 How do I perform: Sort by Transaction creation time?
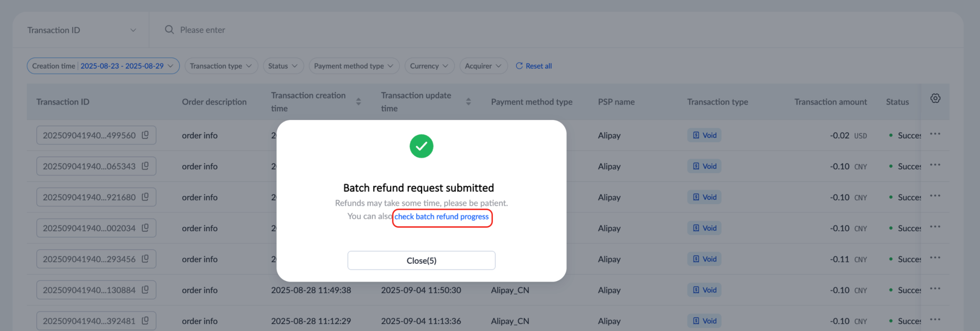(358, 102)
